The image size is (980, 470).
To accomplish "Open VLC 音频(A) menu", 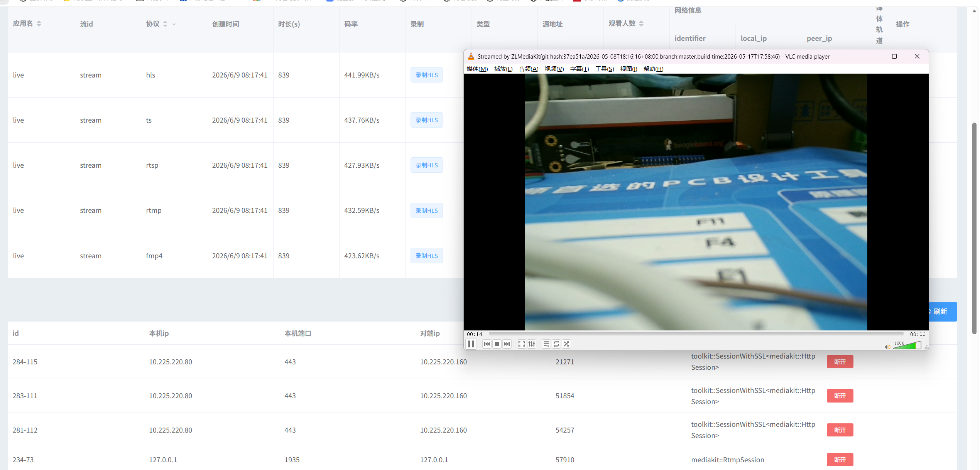I will (x=529, y=69).
